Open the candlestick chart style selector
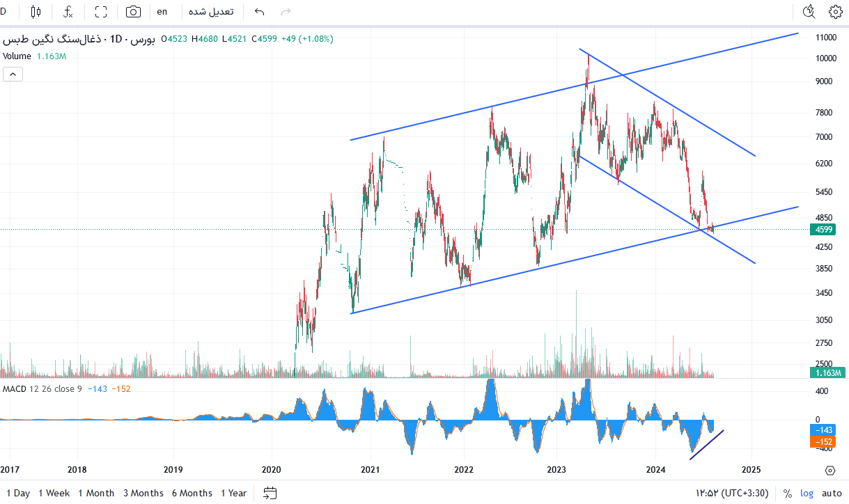This screenshot has width=849, height=504. (x=36, y=12)
